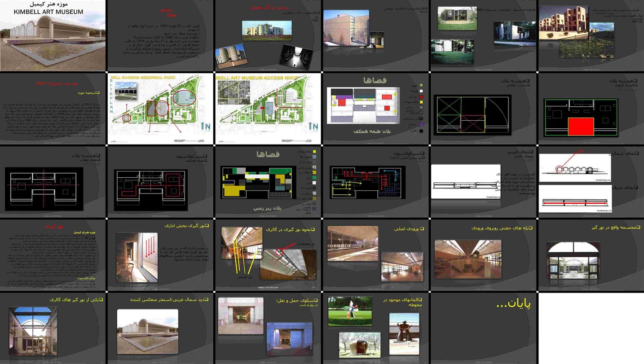Select the red-titled 1967-72 museum history slide
Viewport: 644px width, 364px height.
coord(53,109)
